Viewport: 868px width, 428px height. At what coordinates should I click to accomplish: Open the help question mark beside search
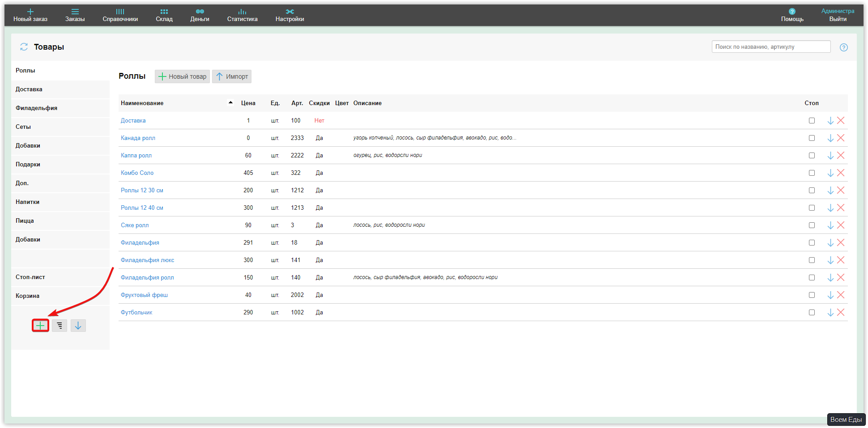coord(844,47)
